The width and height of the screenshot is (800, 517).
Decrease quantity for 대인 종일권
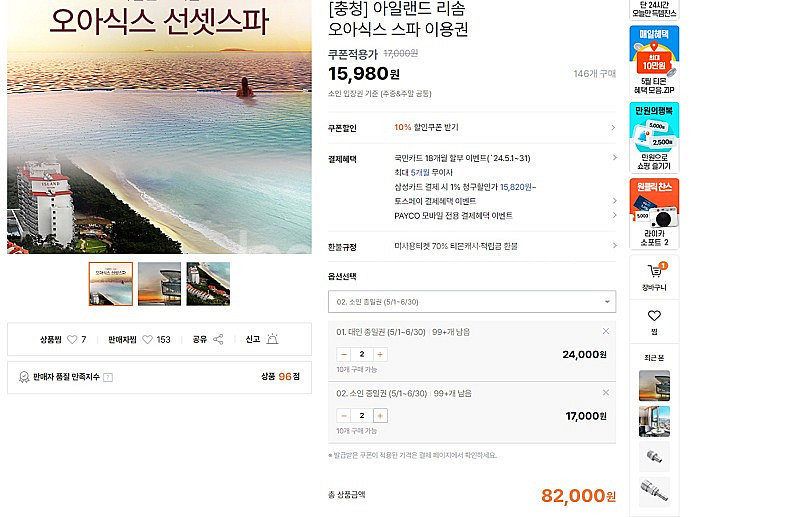click(x=344, y=354)
